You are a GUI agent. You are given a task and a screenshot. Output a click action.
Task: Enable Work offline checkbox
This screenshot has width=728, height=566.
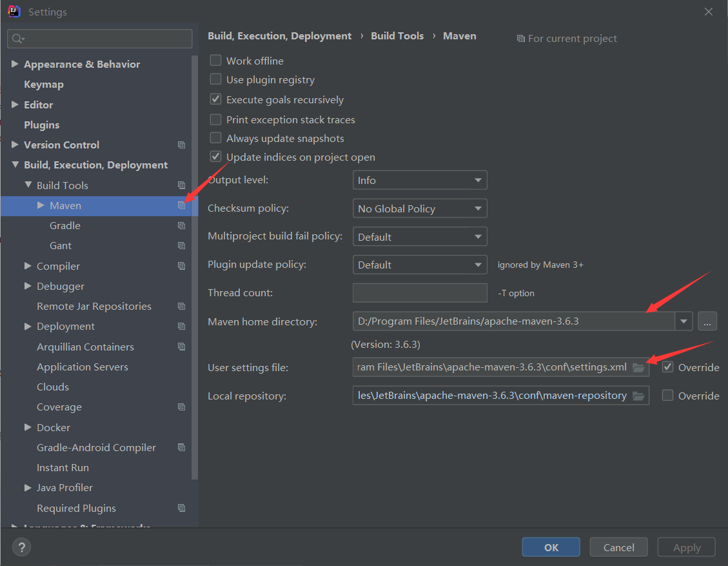point(215,61)
